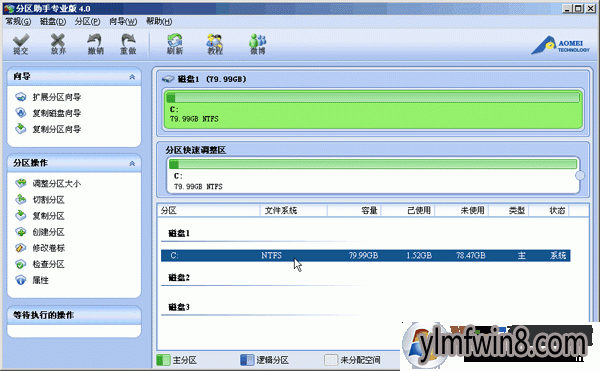Open the 向导(W) menu
The image size is (600, 371).
123,21
